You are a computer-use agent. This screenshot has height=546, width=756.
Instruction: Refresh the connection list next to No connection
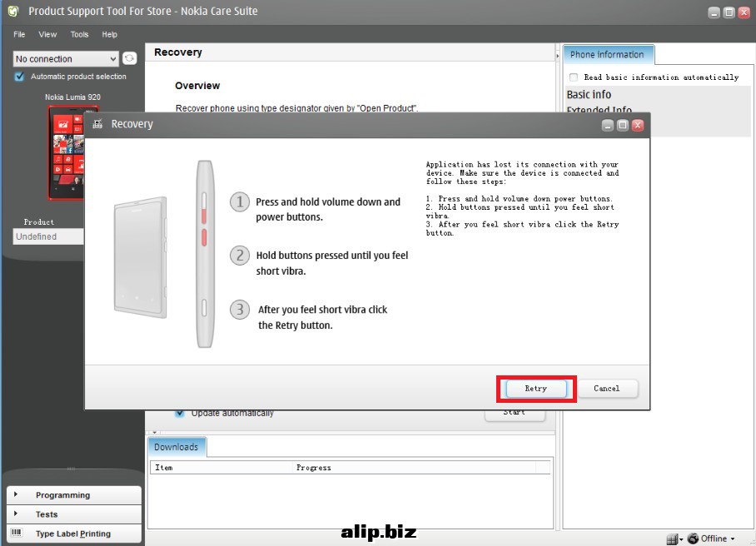point(129,58)
